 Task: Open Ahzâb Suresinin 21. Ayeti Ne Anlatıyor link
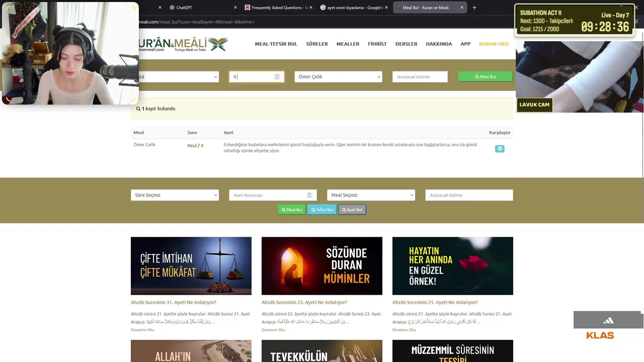click(435, 303)
